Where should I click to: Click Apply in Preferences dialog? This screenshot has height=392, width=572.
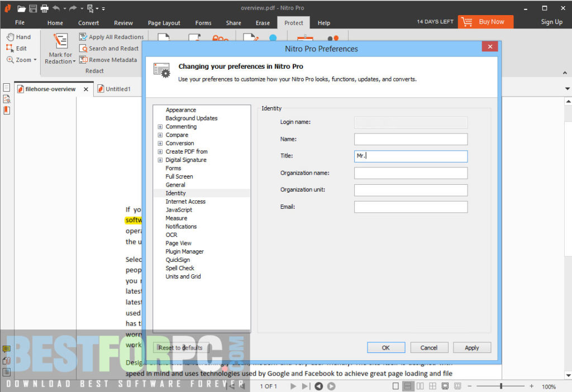[x=471, y=347]
